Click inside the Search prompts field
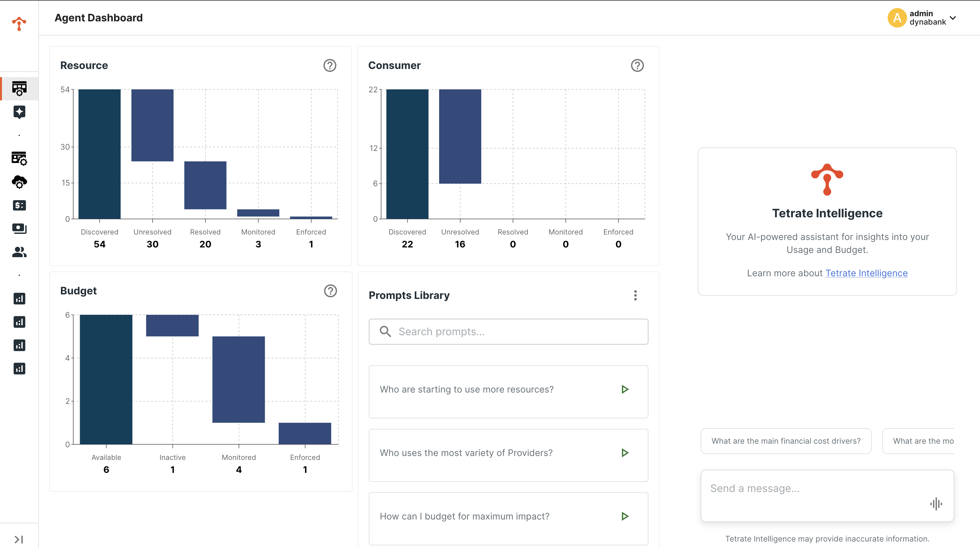The image size is (980, 548). tap(508, 331)
